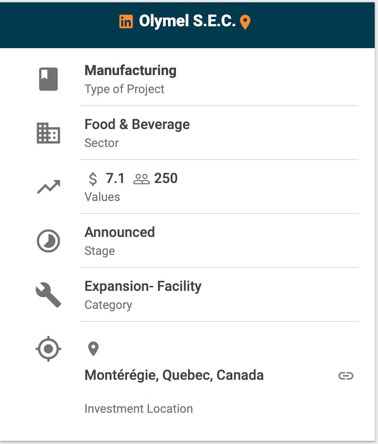This screenshot has width=378, height=444.
Task: Click the 250 jobs value
Action: pyautogui.click(x=166, y=178)
